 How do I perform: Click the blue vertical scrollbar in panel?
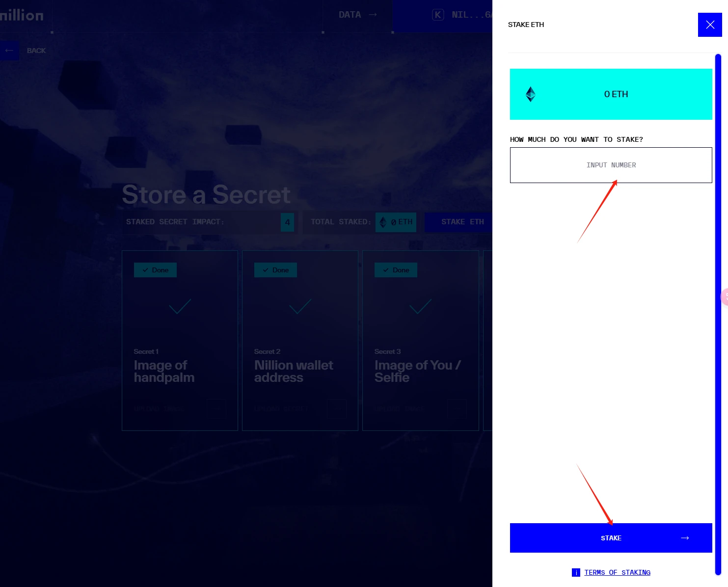(718, 314)
